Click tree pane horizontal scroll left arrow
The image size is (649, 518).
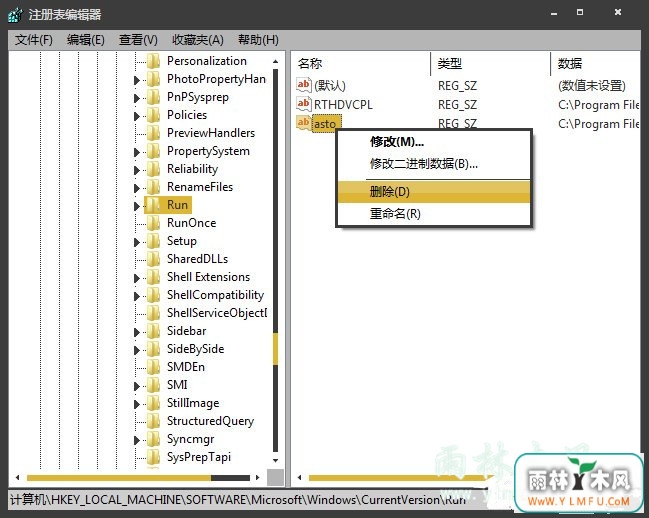coord(17,477)
